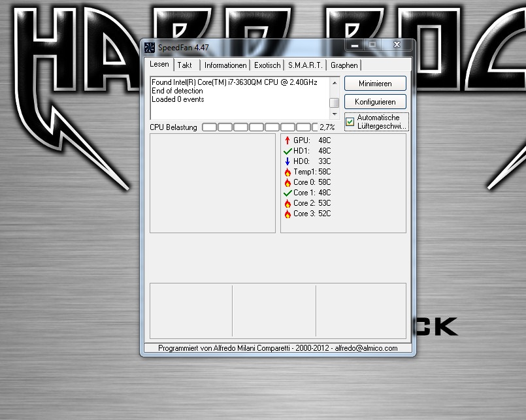Click the Core 2 53C reading
Screen dimensions: 526x420
(312, 203)
